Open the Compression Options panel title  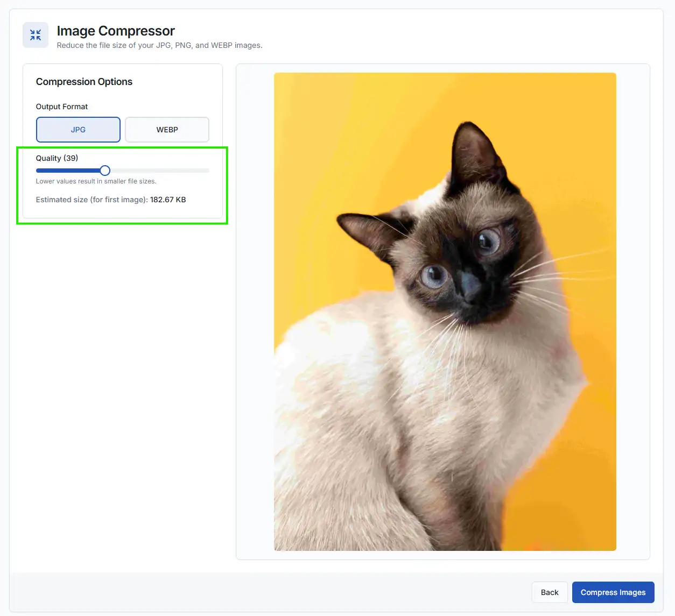pyautogui.click(x=84, y=81)
